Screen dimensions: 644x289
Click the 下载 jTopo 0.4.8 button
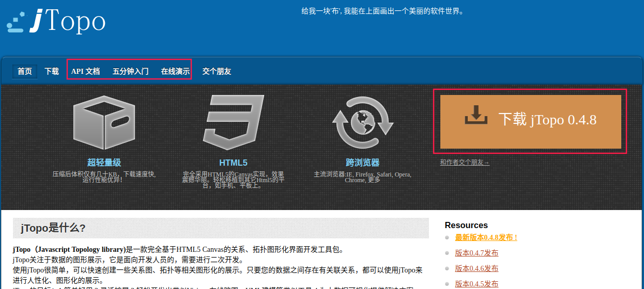530,122
